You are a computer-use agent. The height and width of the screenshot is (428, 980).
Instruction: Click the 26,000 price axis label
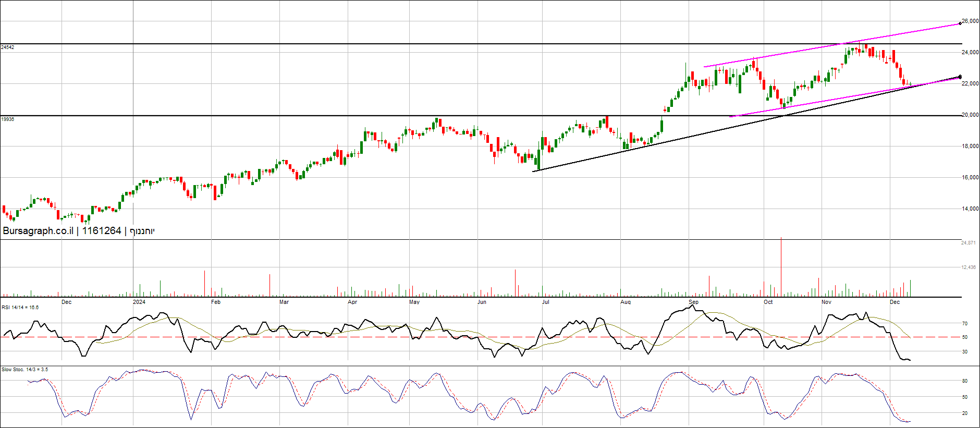[970, 21]
